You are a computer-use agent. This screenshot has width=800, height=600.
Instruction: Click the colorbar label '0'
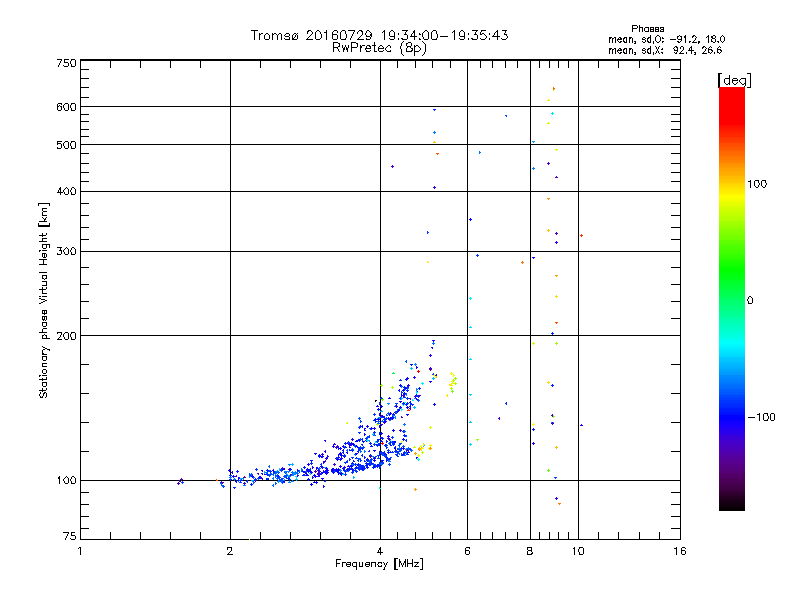coord(749,301)
